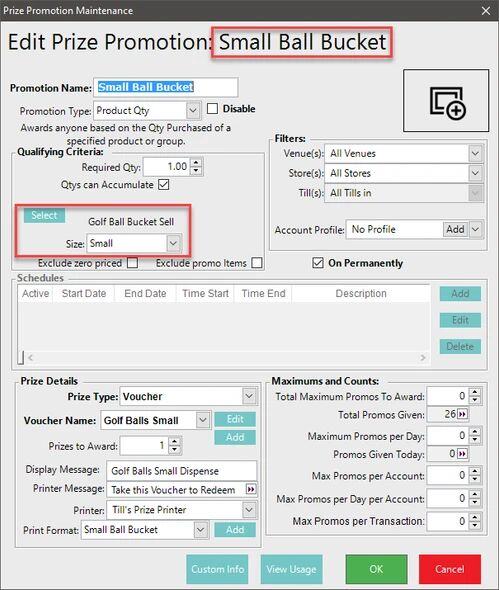499x590 pixels.
Task: Click the Display Message text field
Action: (182, 471)
